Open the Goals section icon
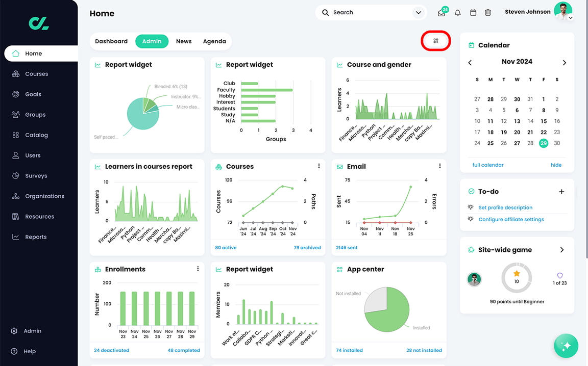 click(x=15, y=94)
